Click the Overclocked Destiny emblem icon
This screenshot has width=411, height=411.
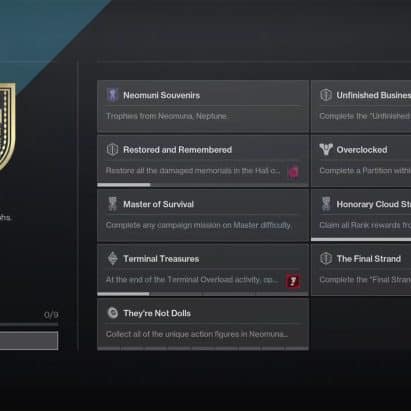pos(326,149)
